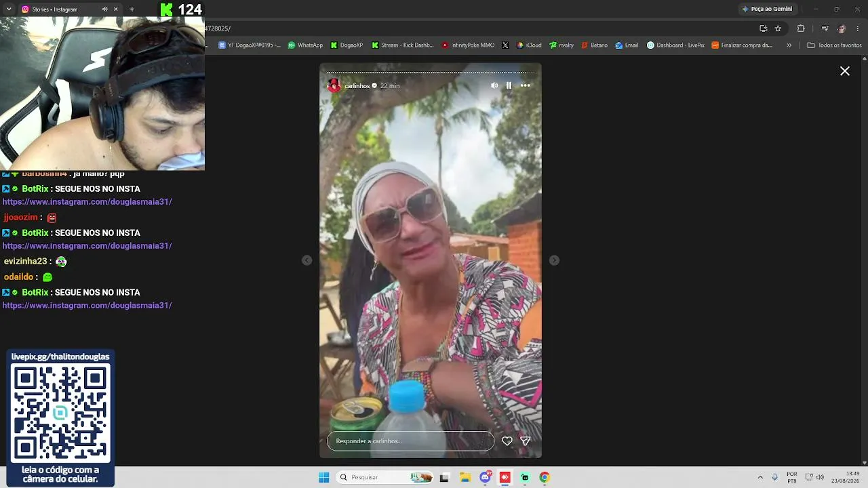Image resolution: width=868 pixels, height=488 pixels.
Task: Open the red app icon on the taskbar
Action: pos(505,478)
